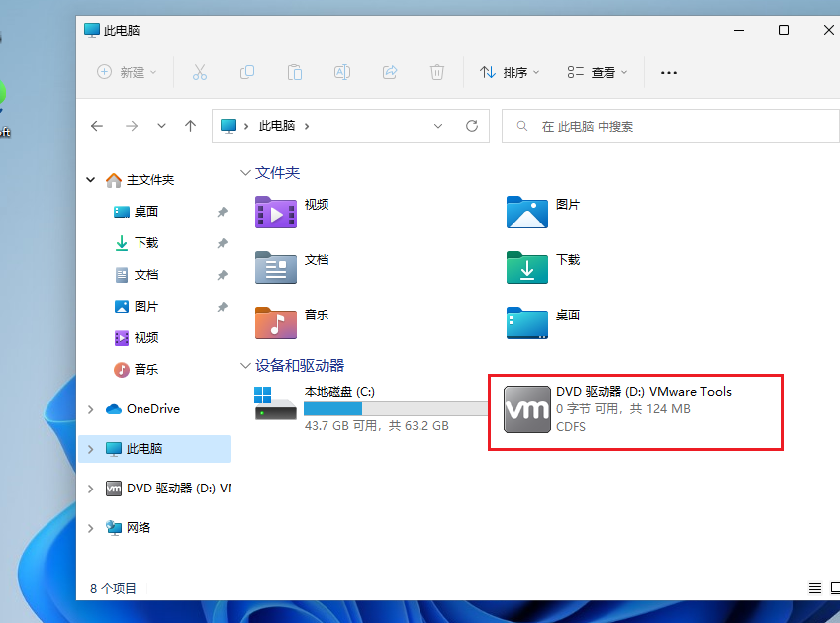Open the 排序 (Sort) menu
This screenshot has width=840, height=623.
[x=510, y=72]
